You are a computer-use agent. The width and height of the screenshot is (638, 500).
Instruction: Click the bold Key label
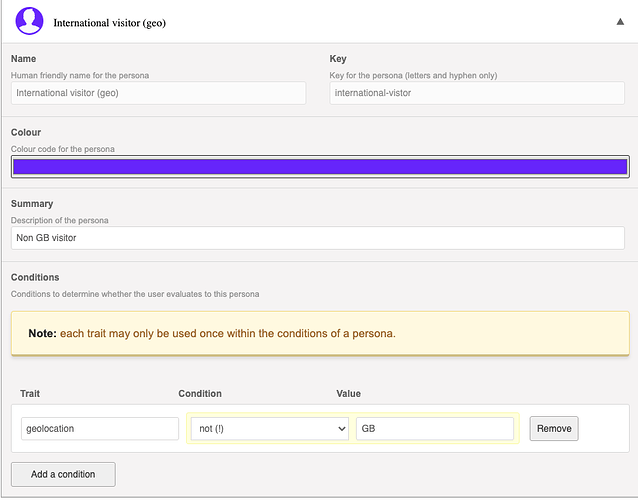[339, 59]
